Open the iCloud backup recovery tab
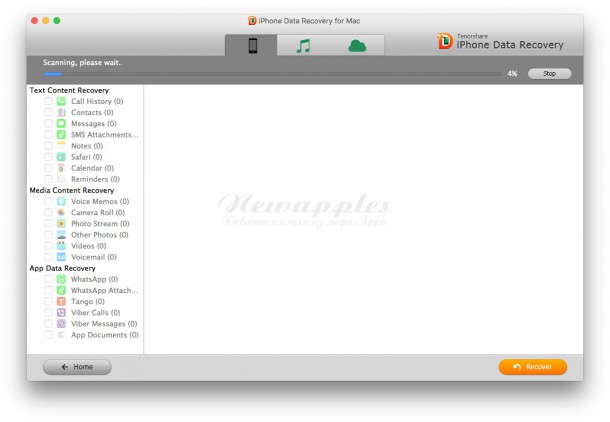This screenshot has height=422, width=610. point(357,46)
